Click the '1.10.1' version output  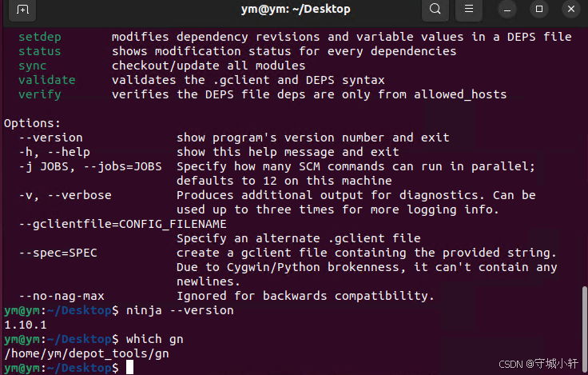click(26, 325)
